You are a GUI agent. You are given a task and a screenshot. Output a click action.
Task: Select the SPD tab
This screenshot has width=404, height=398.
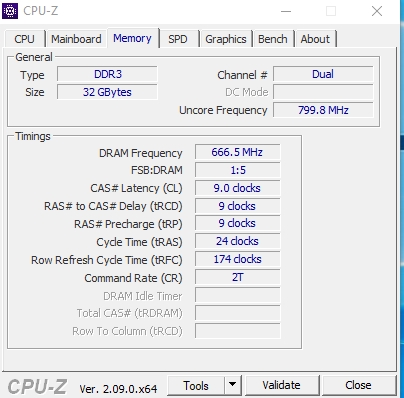178,39
